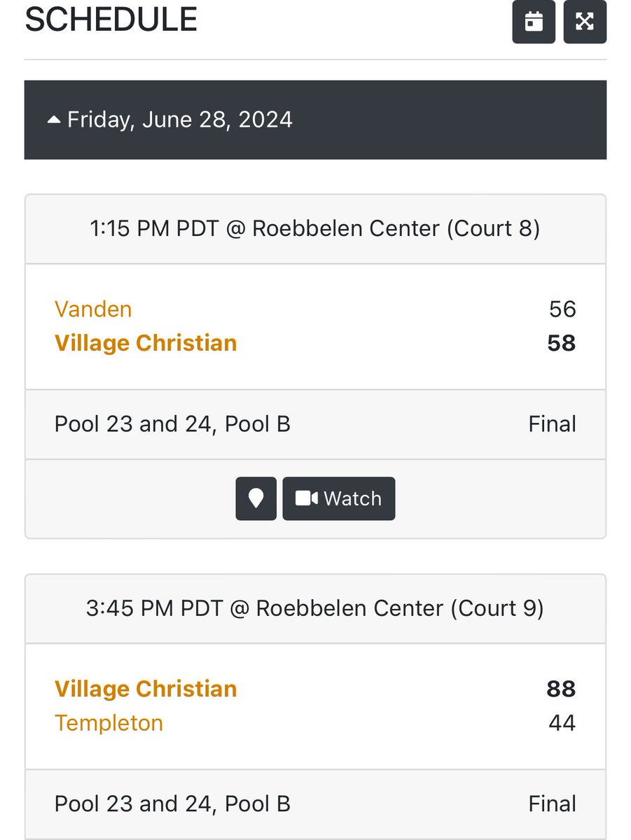Open the Templeton team link
This screenshot has width=631, height=840.
[109, 723]
